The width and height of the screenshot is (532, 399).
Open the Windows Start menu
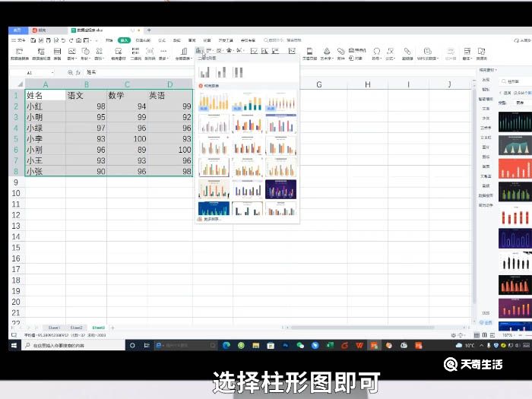click(x=14, y=345)
